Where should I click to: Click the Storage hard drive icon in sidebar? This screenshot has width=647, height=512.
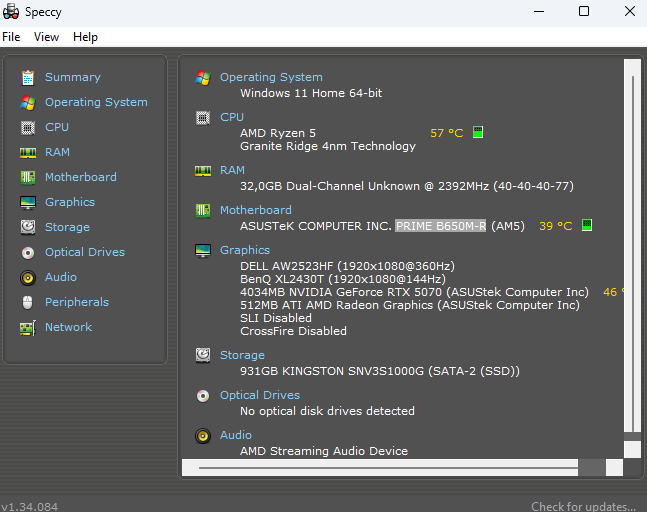(x=28, y=227)
